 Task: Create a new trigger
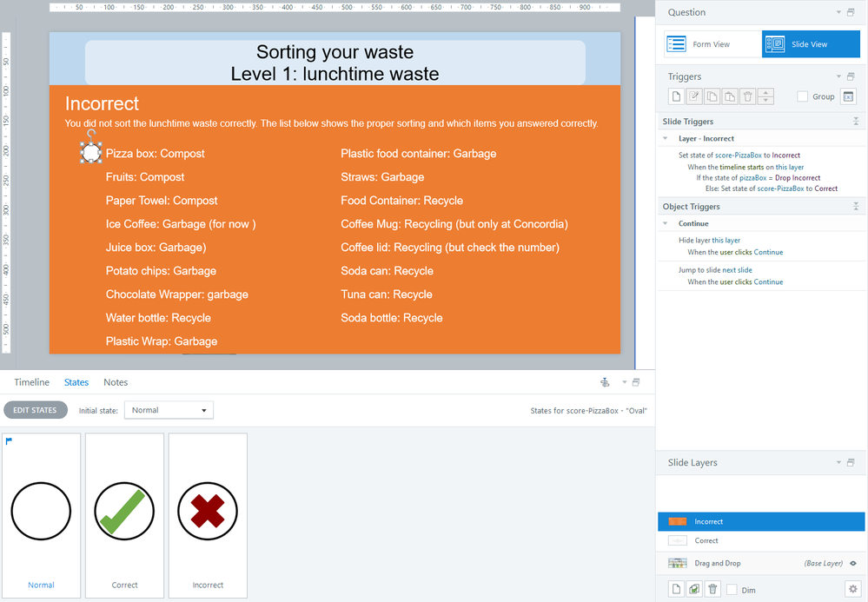pyautogui.click(x=676, y=96)
